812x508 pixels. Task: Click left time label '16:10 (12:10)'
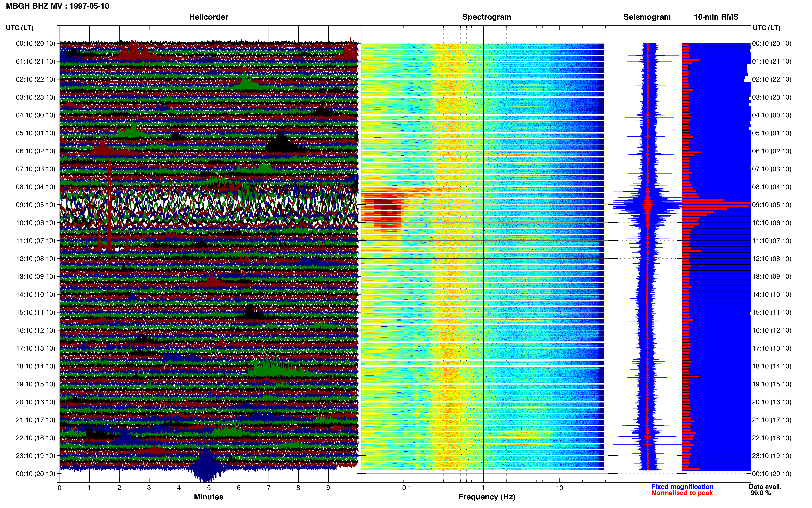36,330
